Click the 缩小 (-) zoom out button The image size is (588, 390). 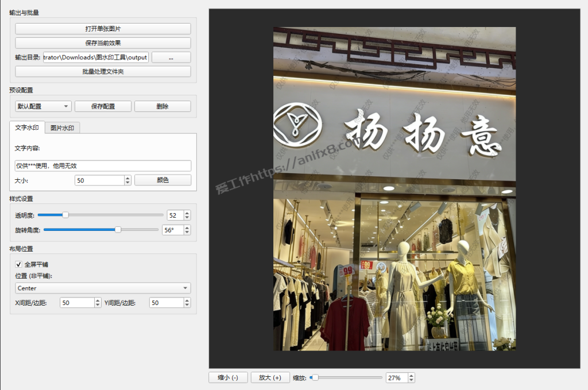pyautogui.click(x=228, y=377)
